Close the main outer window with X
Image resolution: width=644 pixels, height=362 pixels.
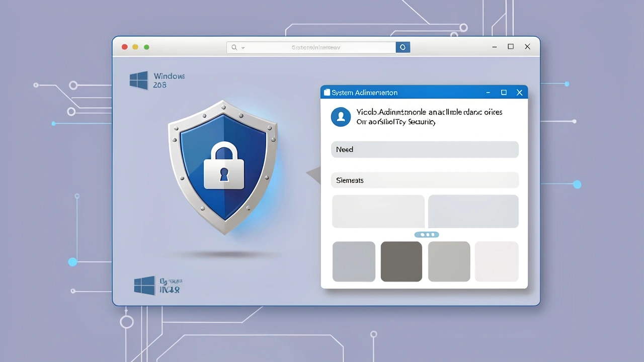pos(527,47)
